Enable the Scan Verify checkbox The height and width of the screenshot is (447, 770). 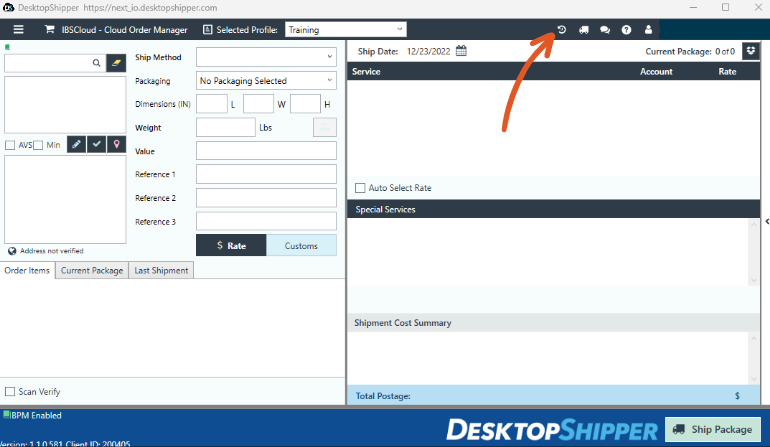click(x=10, y=391)
